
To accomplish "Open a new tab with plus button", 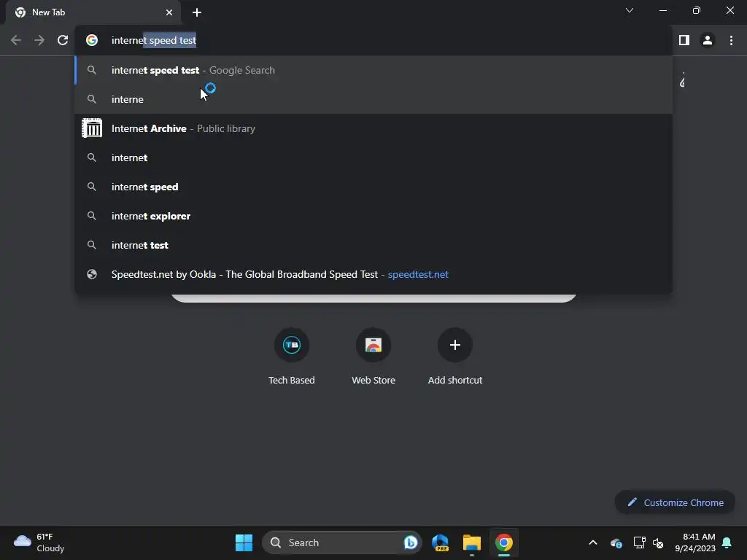I will point(197,12).
